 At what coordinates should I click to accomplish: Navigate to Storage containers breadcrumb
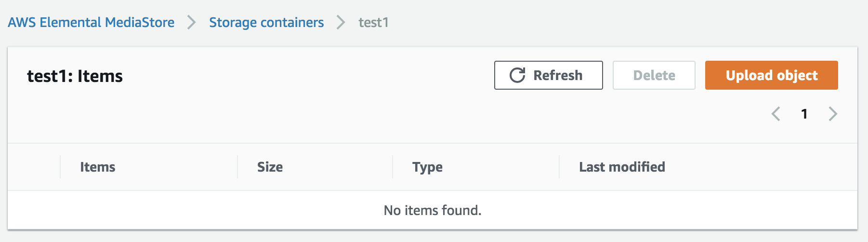[266, 22]
